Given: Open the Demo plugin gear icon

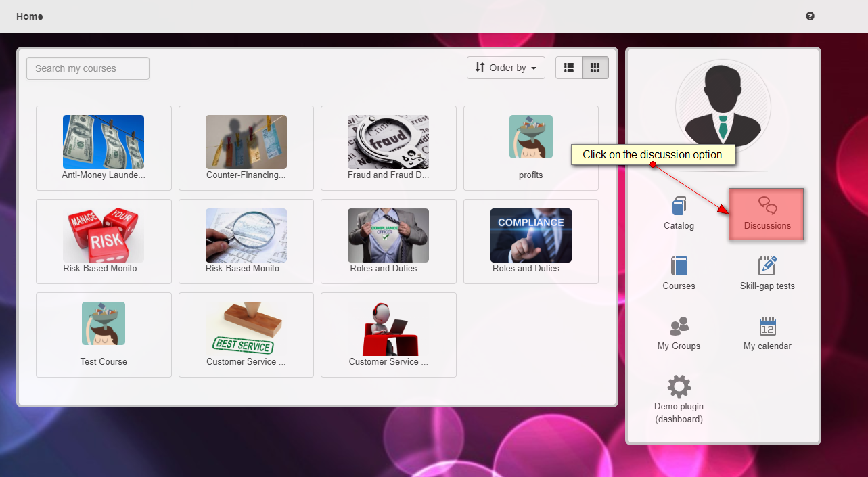Looking at the screenshot, I should coord(679,386).
